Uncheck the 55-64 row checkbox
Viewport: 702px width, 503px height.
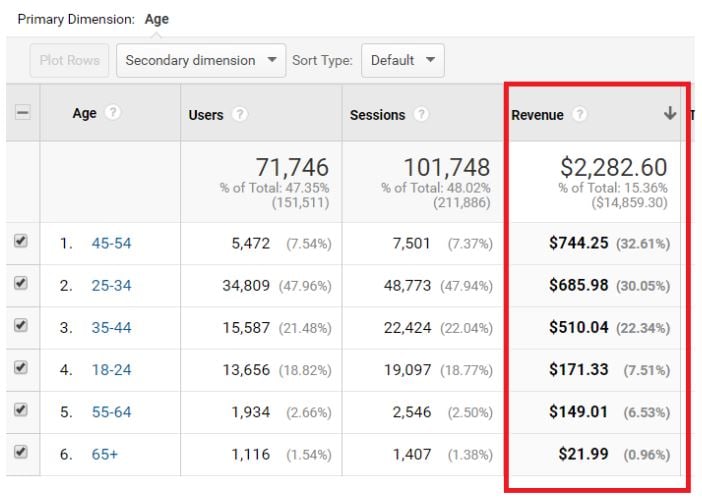[x=21, y=409]
